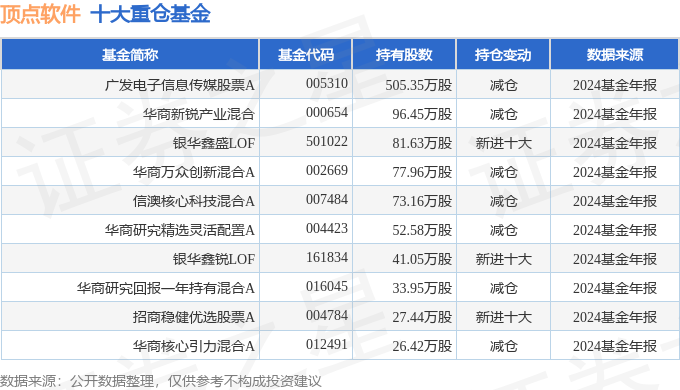Click the 顶点软件 title text

[40, 14]
